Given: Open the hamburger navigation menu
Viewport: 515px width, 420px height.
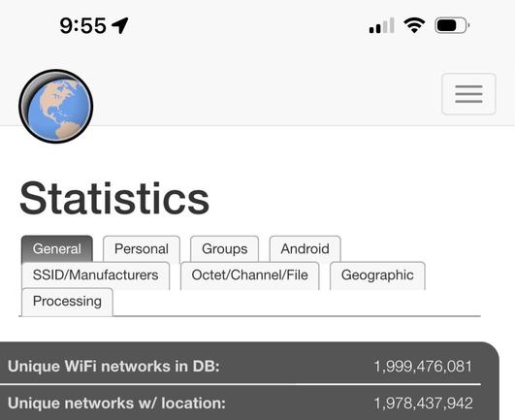Looking at the screenshot, I should click(468, 94).
